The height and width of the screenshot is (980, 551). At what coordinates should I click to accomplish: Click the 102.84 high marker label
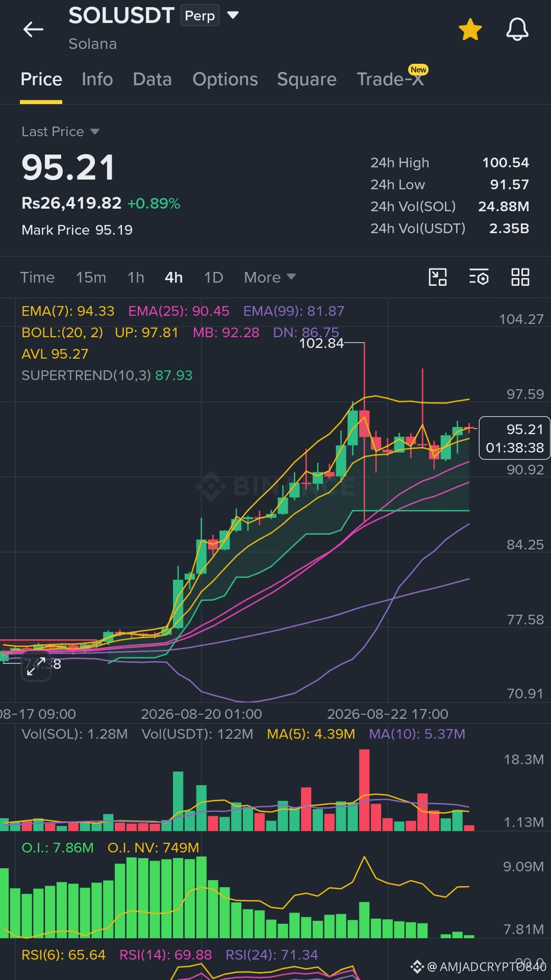[321, 343]
